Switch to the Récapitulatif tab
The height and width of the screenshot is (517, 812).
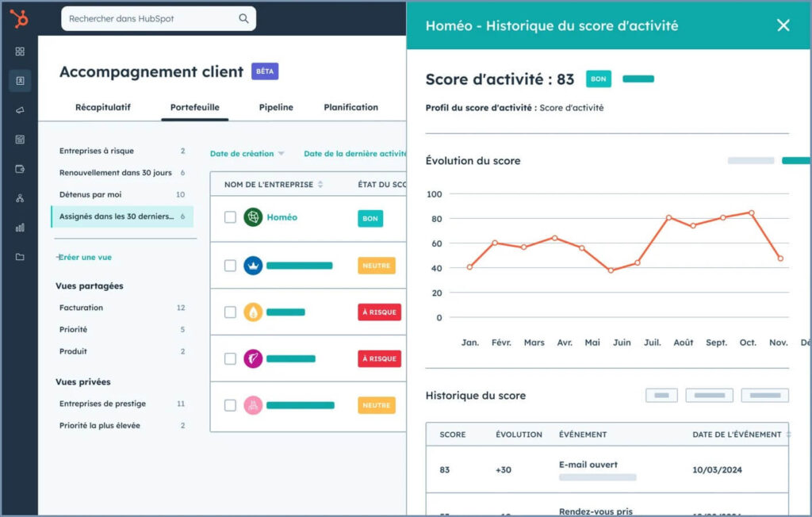103,107
